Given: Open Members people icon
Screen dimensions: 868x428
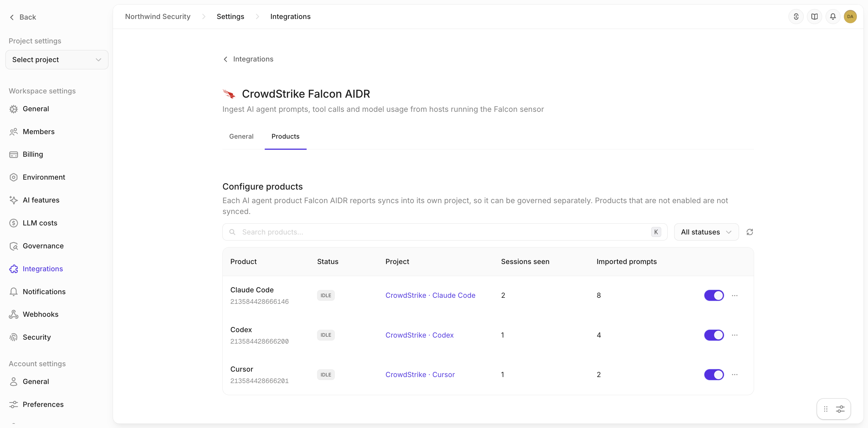Looking at the screenshot, I should click(x=14, y=132).
